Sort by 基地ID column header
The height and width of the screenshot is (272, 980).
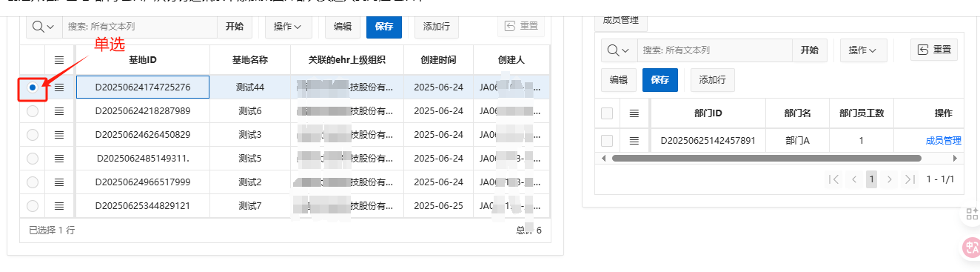click(x=143, y=60)
